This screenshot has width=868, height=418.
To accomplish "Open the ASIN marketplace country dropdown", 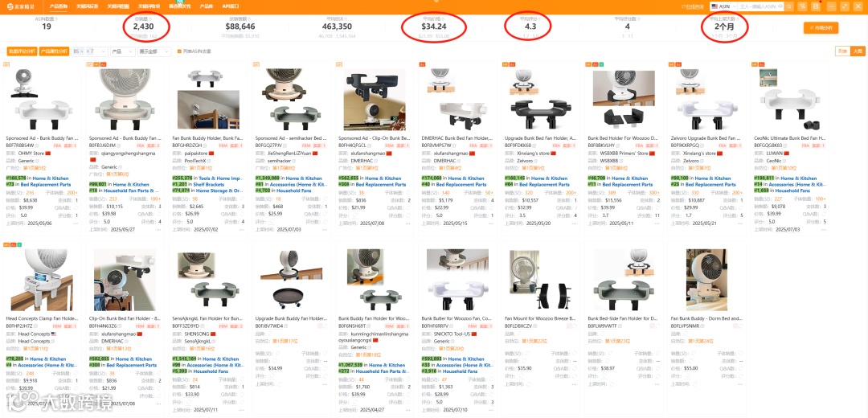I will tap(724, 6).
